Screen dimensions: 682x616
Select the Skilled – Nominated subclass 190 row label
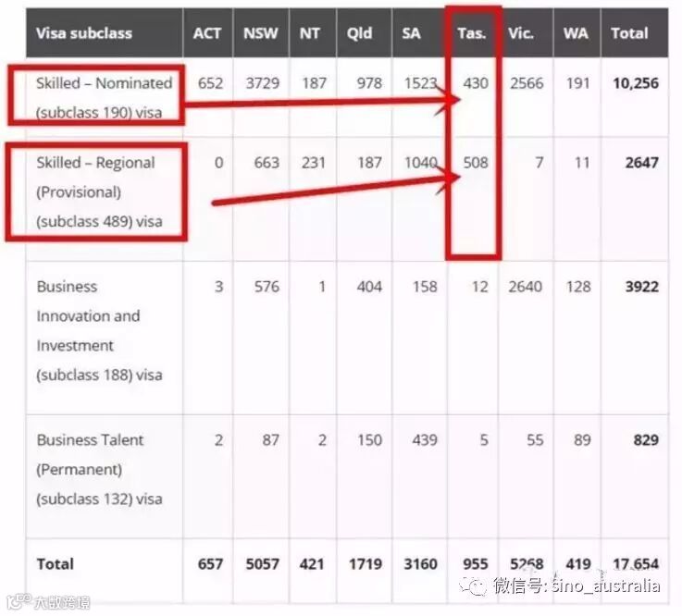104,97
